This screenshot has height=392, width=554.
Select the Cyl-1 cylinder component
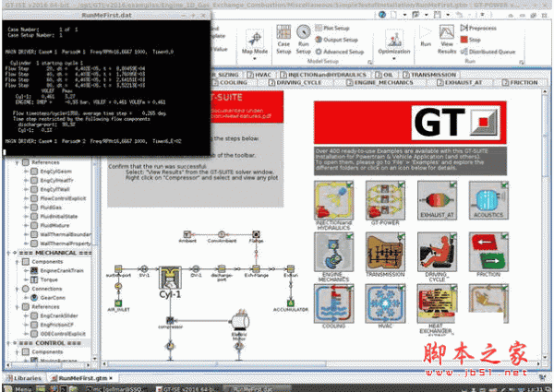(x=170, y=278)
